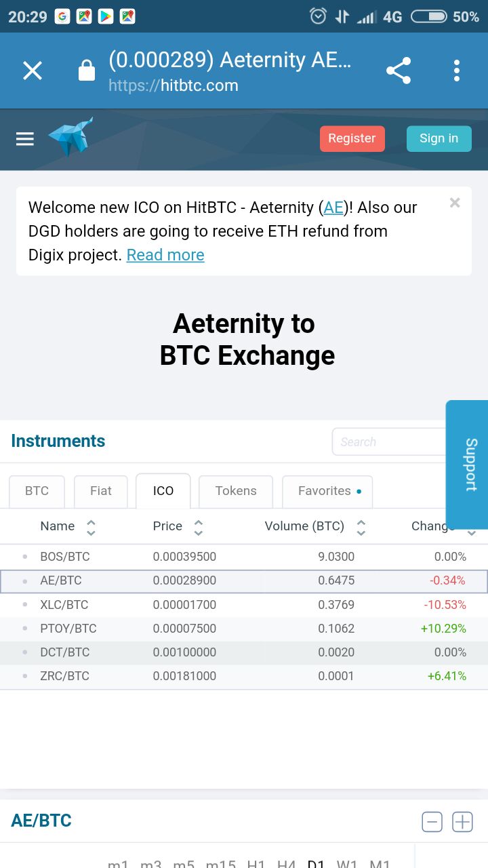Image resolution: width=488 pixels, height=868 pixels.
Task: Sort instruments by Price column arrows
Action: coord(199,527)
